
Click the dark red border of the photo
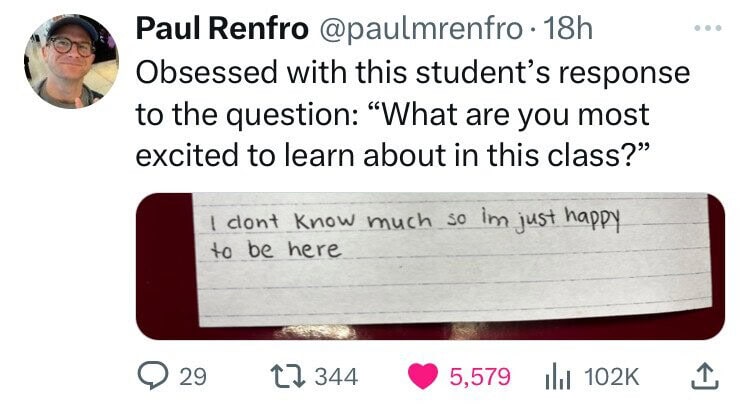click(x=164, y=266)
